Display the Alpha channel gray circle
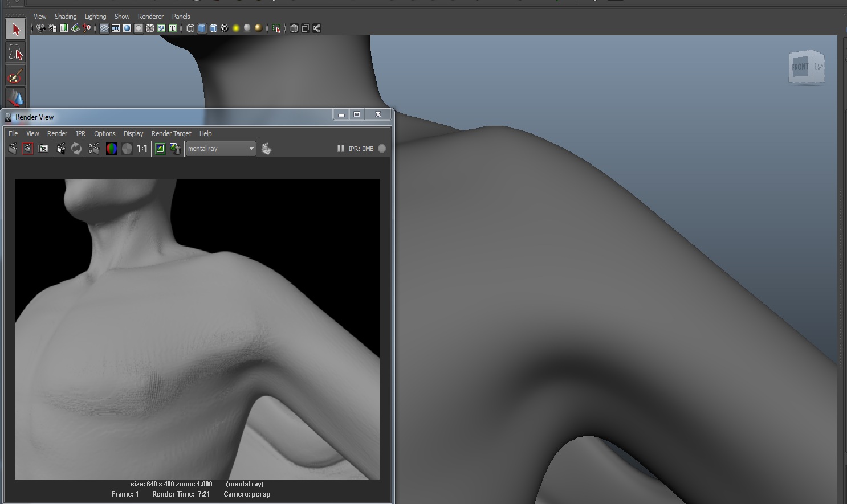 pyautogui.click(x=127, y=149)
